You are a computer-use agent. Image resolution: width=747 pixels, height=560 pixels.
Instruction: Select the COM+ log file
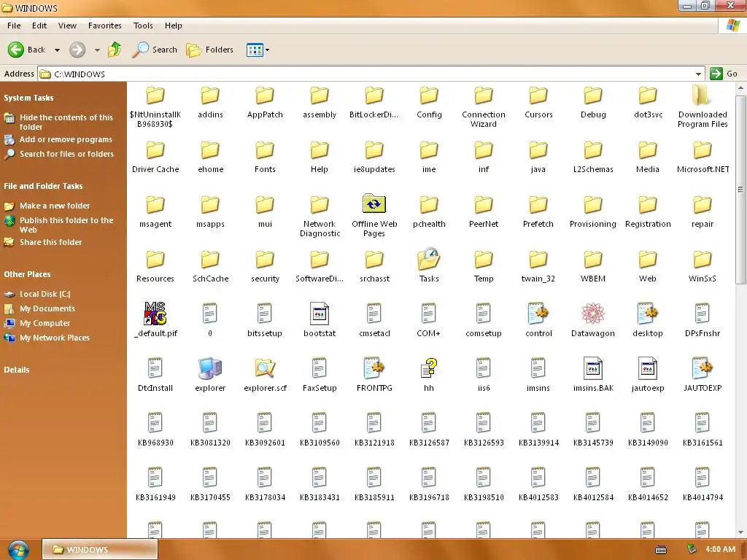pyautogui.click(x=429, y=314)
